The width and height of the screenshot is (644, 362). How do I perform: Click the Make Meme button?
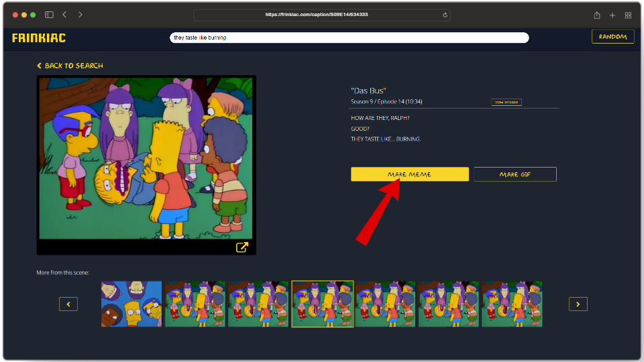pyautogui.click(x=409, y=174)
